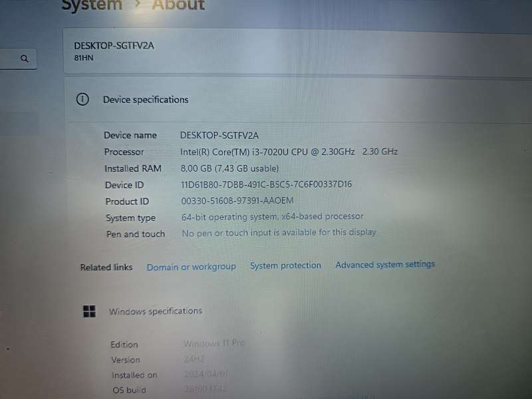Select the Pen and touch value
Screen dimensions: 532x399
point(279,233)
